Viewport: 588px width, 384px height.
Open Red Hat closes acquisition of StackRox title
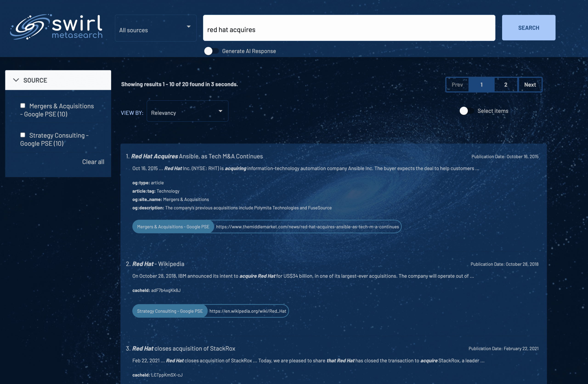click(x=184, y=348)
